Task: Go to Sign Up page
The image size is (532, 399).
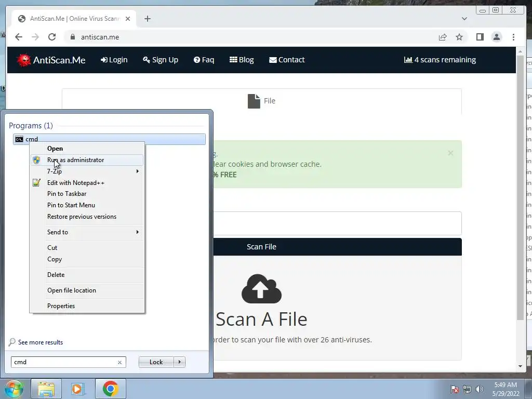Action: [161, 60]
